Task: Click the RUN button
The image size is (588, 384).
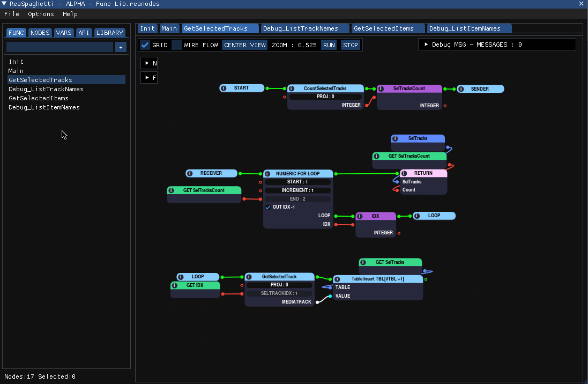Action: tap(329, 45)
